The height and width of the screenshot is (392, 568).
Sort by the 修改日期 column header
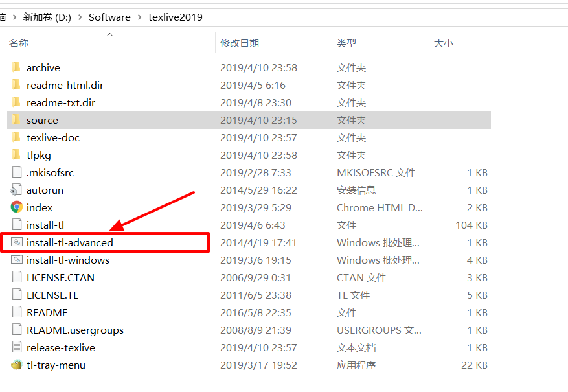240,43
